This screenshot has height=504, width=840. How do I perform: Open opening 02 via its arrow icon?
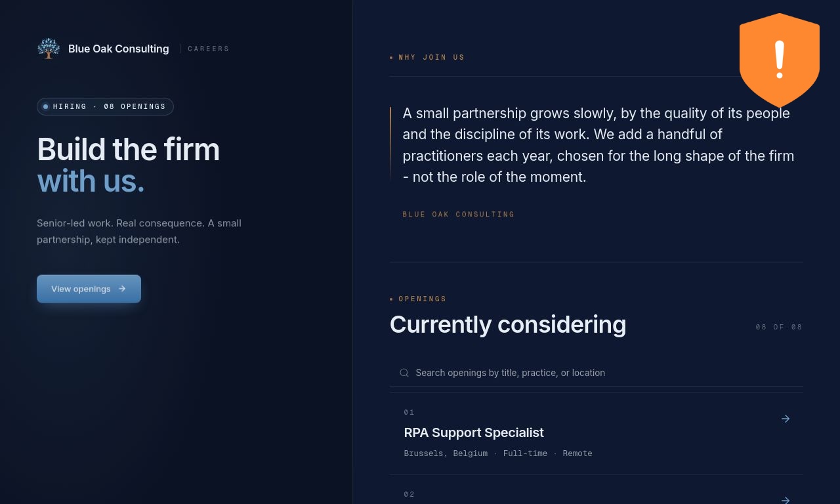(x=786, y=499)
